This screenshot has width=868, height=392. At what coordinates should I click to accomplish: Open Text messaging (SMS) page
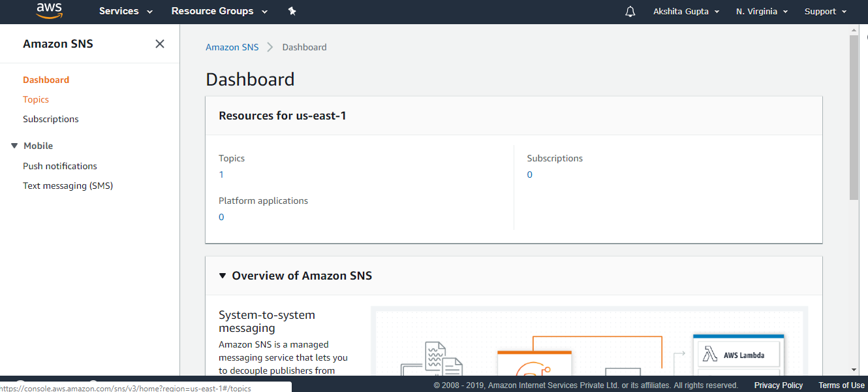click(x=68, y=186)
